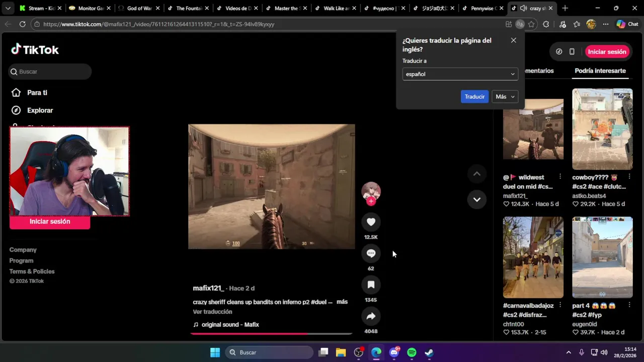Switch to Stream - Kick tab
The height and width of the screenshot is (362, 644).
pos(40,8)
